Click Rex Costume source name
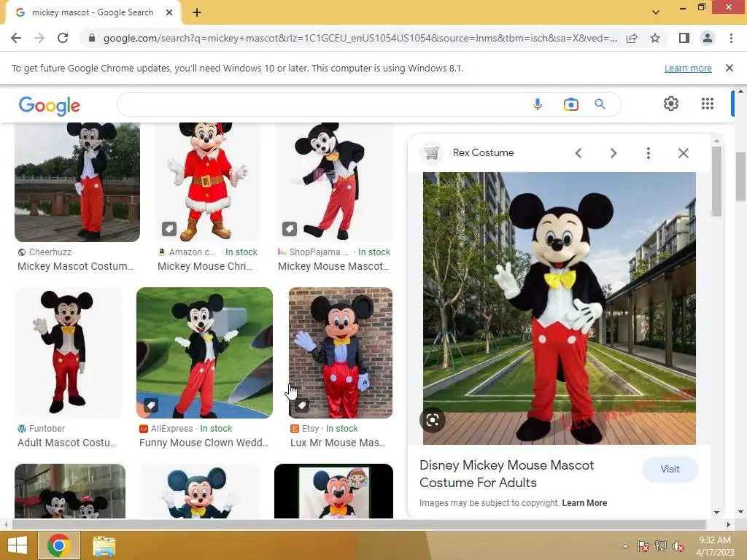The width and height of the screenshot is (747, 560). (x=483, y=153)
